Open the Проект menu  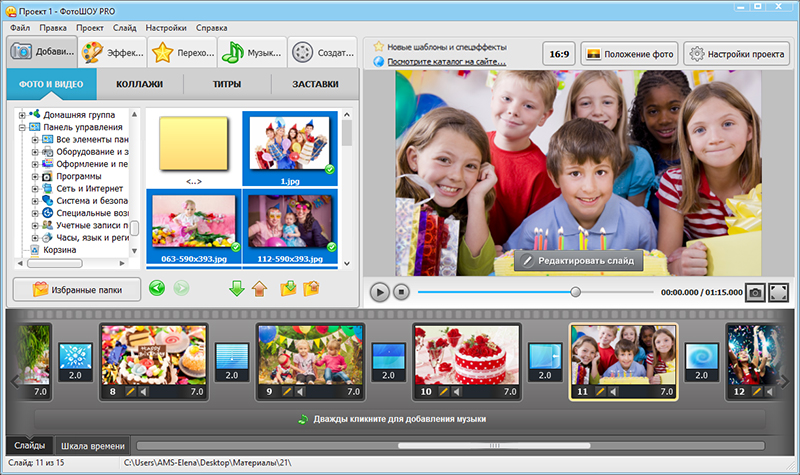(x=90, y=28)
